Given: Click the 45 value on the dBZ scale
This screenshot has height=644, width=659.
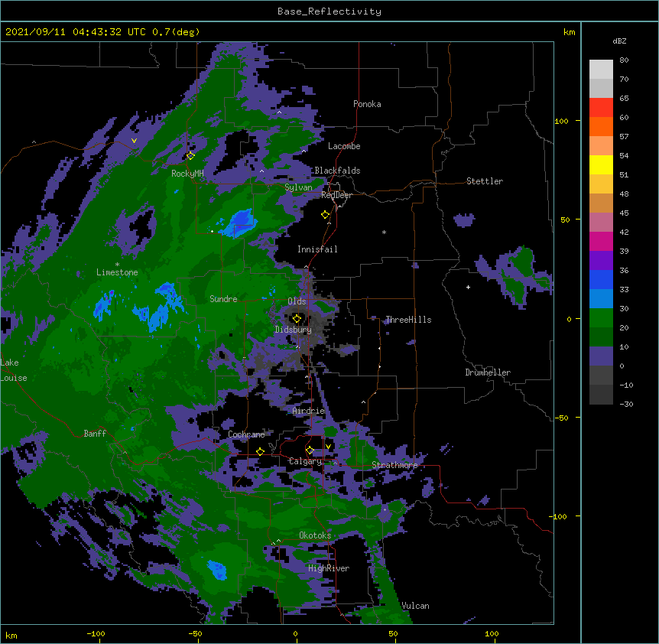Looking at the screenshot, I should coord(624,213).
